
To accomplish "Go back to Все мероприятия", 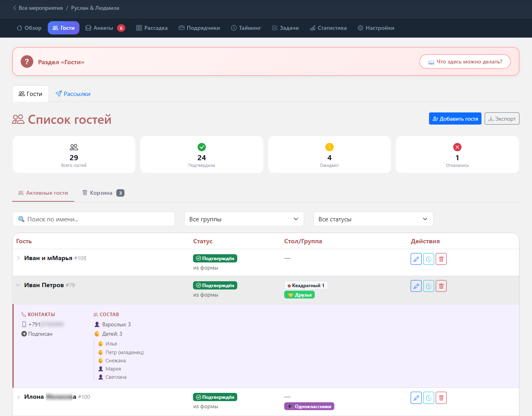I will pyautogui.click(x=38, y=8).
